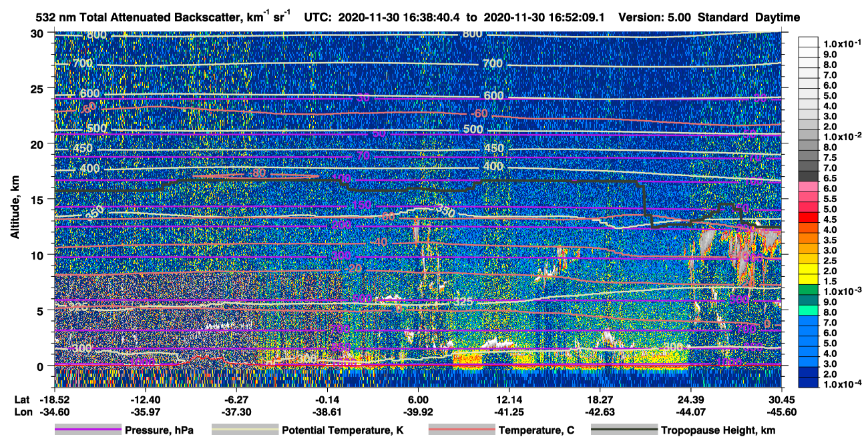Screen dimensions: 868x445
Task: Click the dark Tropopause Height legend line swatch
Action: coord(624,430)
